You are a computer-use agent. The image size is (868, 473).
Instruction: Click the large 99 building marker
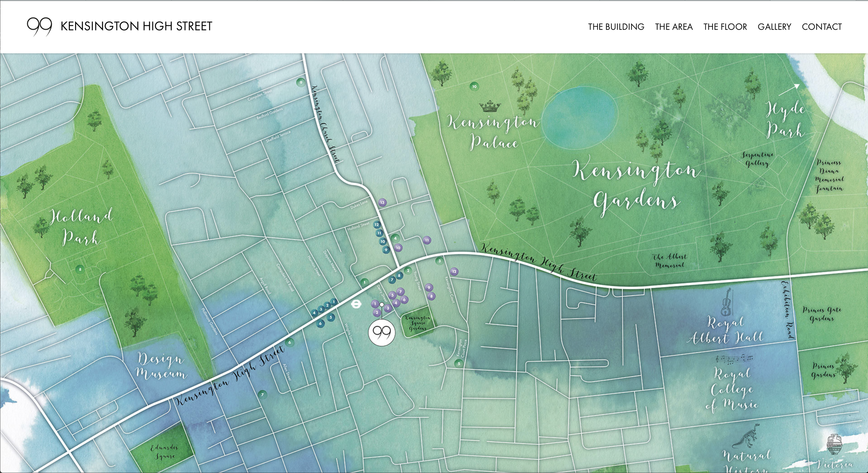[382, 333]
